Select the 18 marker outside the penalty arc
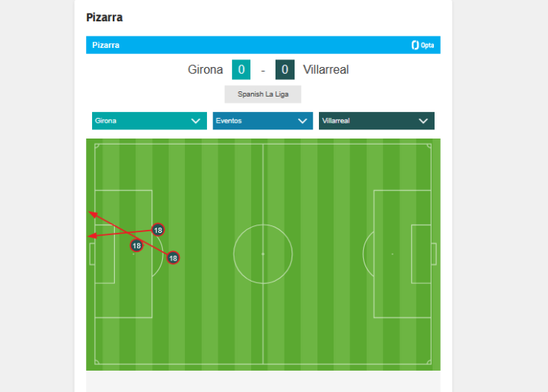Screen dimensions: 548x392 click(x=173, y=258)
